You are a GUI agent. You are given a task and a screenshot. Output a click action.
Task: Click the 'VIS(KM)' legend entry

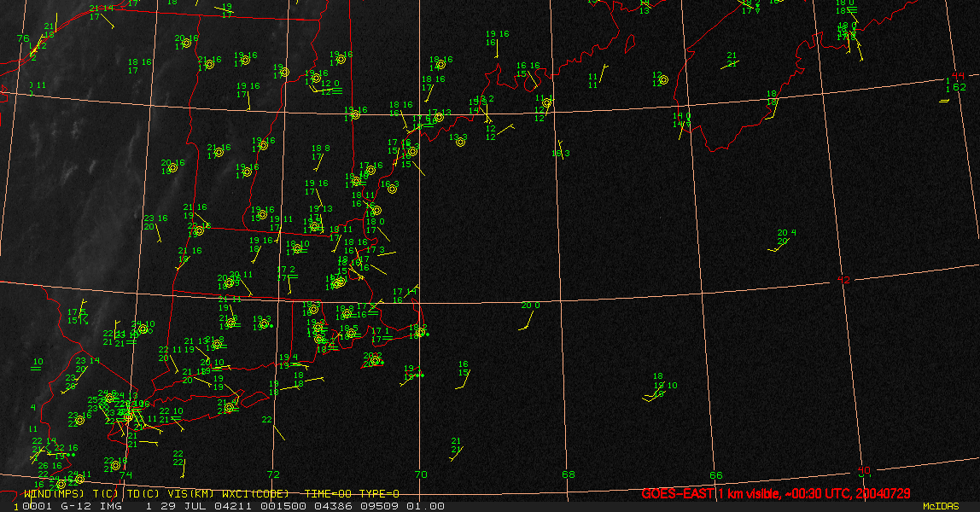coord(190,493)
